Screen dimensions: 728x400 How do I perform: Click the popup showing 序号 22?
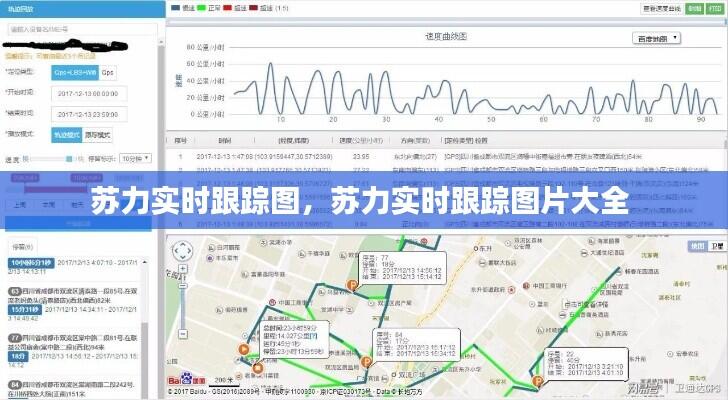pyautogui.click(x=586, y=362)
